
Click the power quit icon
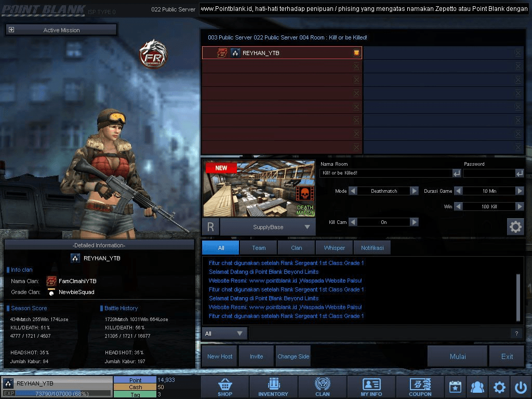[521, 387]
